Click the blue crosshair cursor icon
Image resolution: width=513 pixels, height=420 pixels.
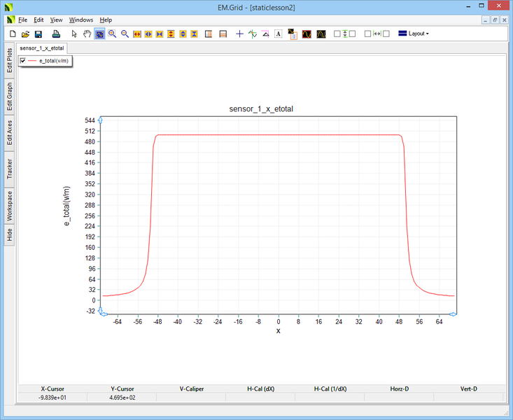[240, 34]
